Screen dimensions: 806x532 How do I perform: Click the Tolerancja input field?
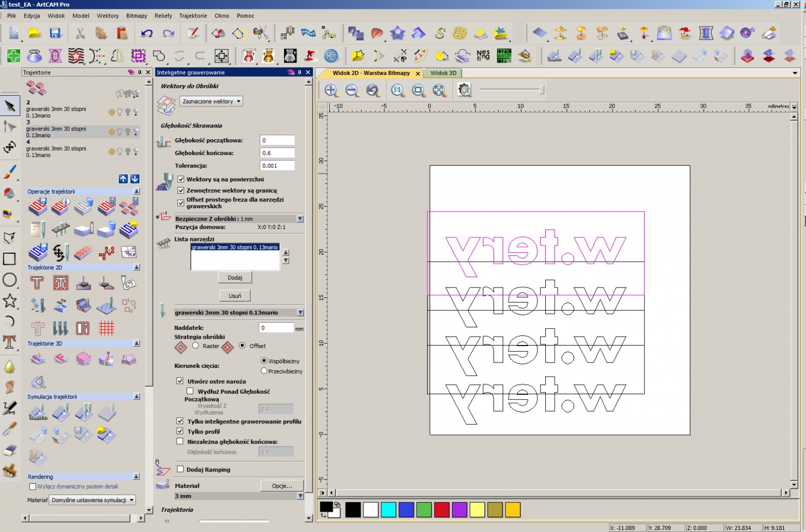coord(277,166)
